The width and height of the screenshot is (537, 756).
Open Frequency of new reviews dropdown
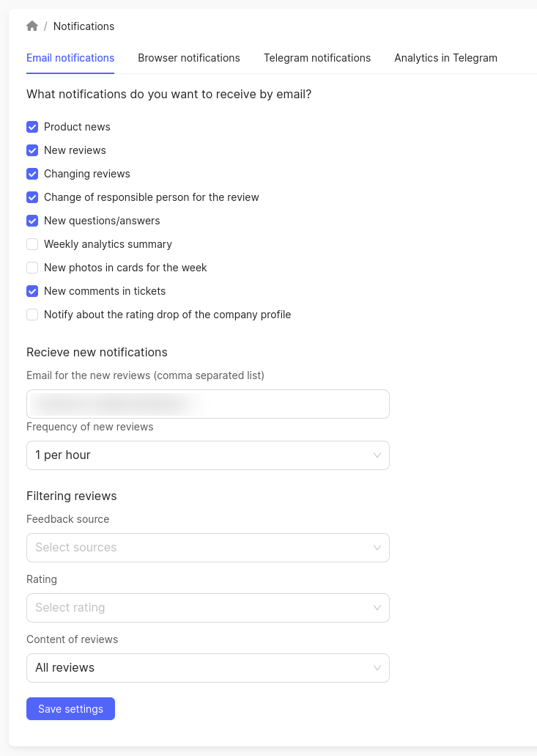(x=207, y=455)
